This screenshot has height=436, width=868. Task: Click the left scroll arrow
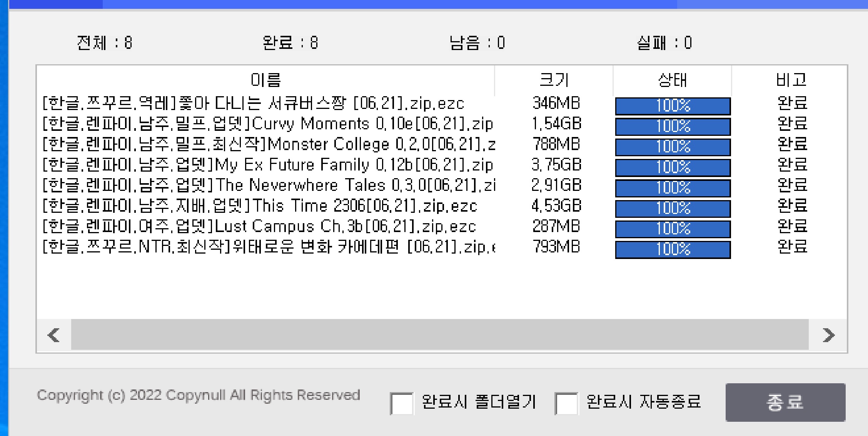pyautogui.click(x=53, y=335)
